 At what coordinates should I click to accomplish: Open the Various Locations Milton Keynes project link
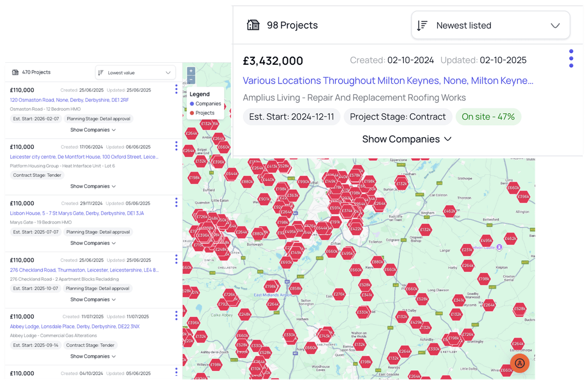click(x=388, y=81)
